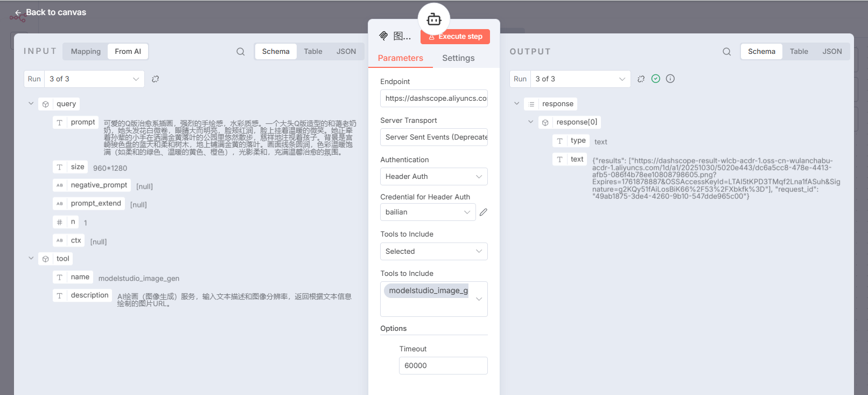Open the Credential for Header Auth dropdown

pos(428,212)
